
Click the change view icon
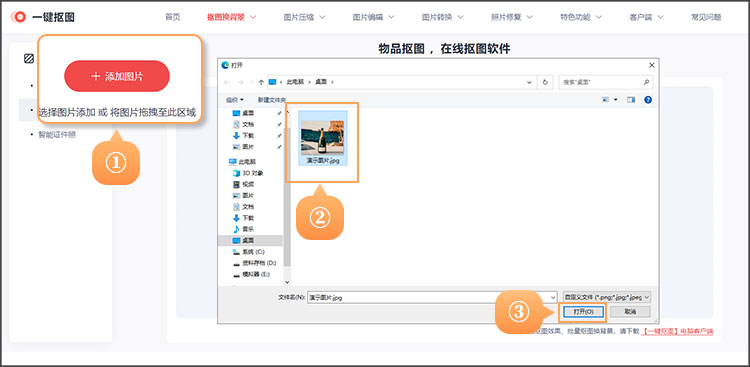click(606, 100)
